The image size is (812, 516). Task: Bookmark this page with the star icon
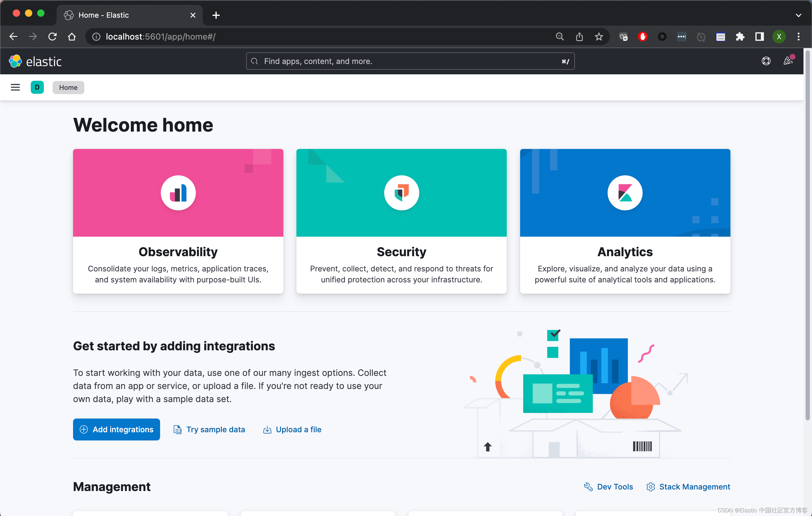(599, 37)
